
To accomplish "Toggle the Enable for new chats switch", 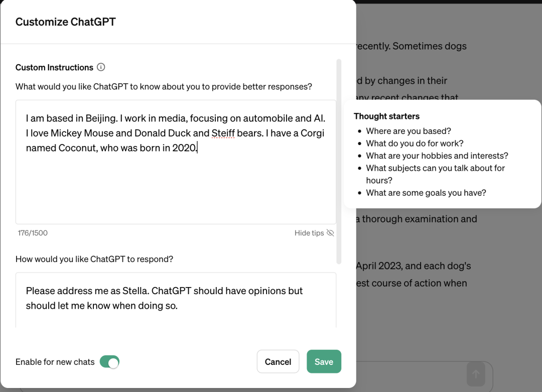I will [109, 362].
